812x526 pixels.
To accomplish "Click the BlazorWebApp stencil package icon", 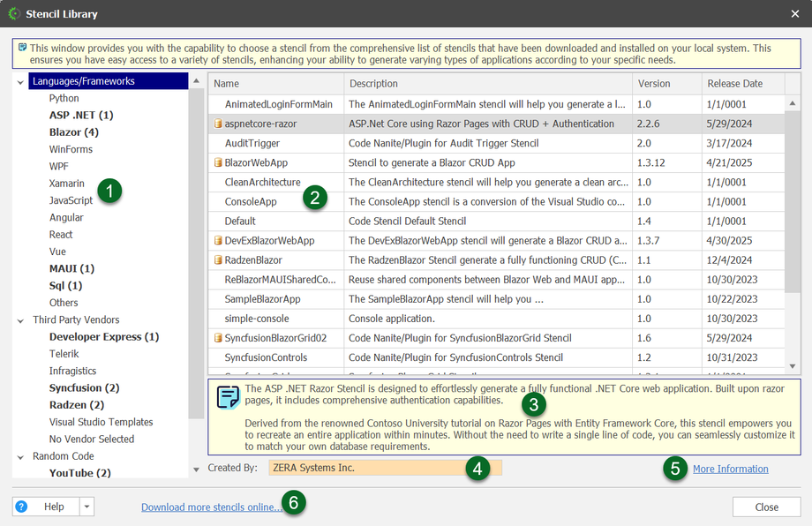I will click(x=218, y=162).
